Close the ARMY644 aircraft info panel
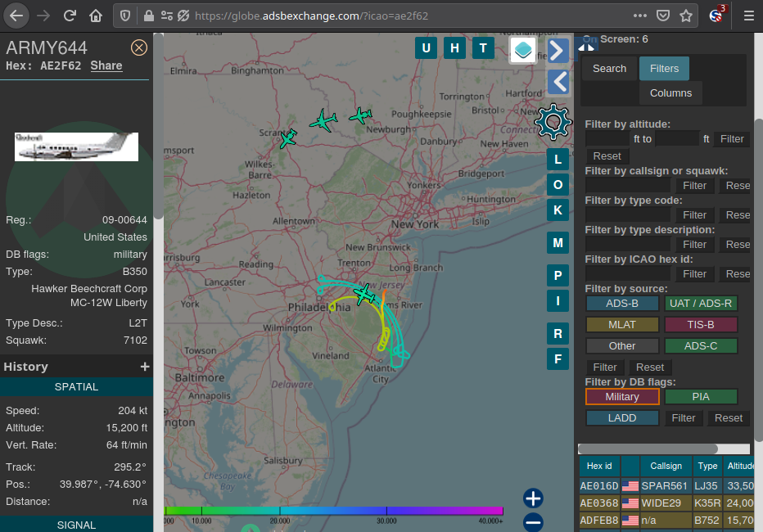The image size is (763, 532). click(139, 47)
